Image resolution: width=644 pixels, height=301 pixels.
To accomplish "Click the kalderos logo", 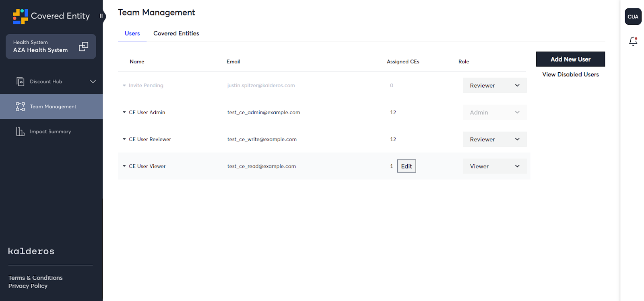I will (31, 251).
